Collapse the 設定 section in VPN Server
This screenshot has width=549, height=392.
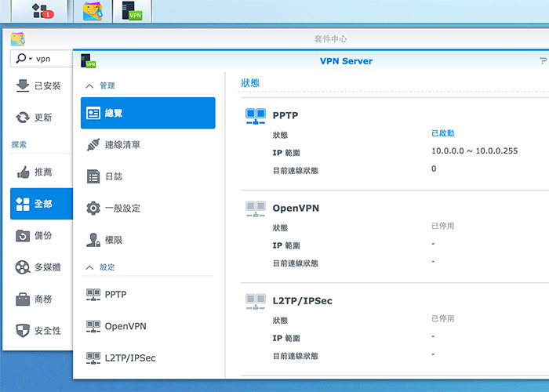click(x=89, y=267)
